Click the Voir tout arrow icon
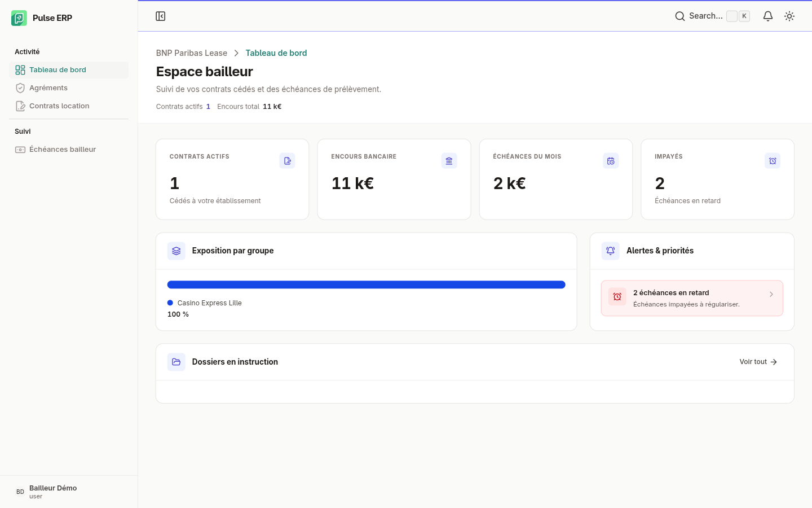This screenshot has height=508, width=812. tap(774, 362)
